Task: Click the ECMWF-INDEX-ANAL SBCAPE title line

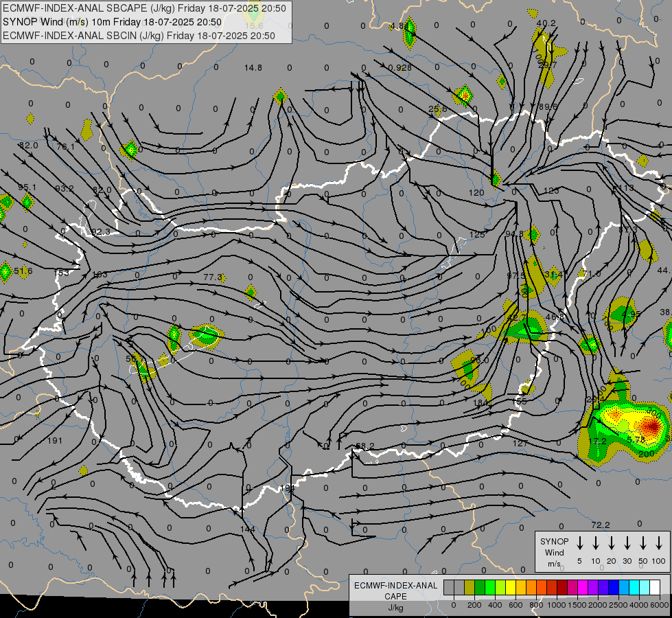Action: (x=144, y=8)
